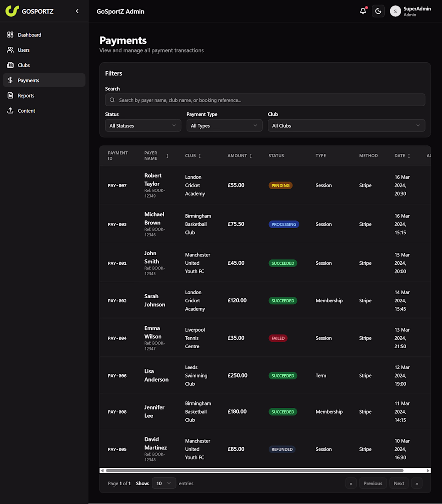The height and width of the screenshot is (504, 442).
Task: Expand the All Types dropdown
Action: click(x=224, y=126)
